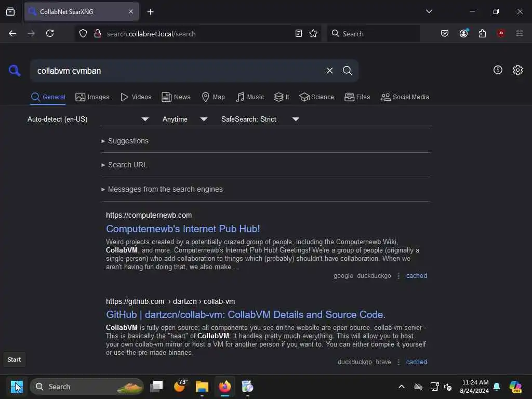This screenshot has width=532, height=399.
Task: List all tabs dropdown arrow
Action: pos(429,11)
